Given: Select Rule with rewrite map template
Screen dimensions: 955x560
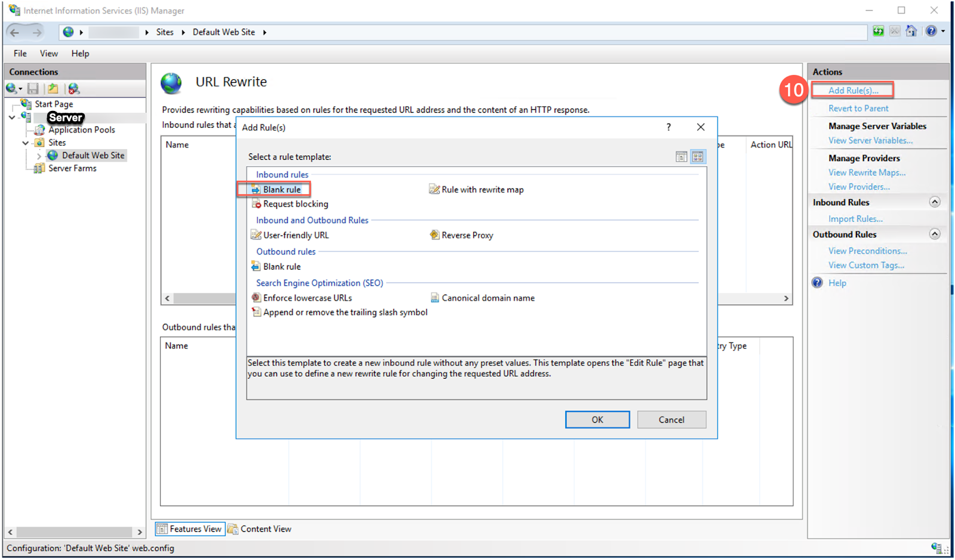Looking at the screenshot, I should click(x=476, y=190).
